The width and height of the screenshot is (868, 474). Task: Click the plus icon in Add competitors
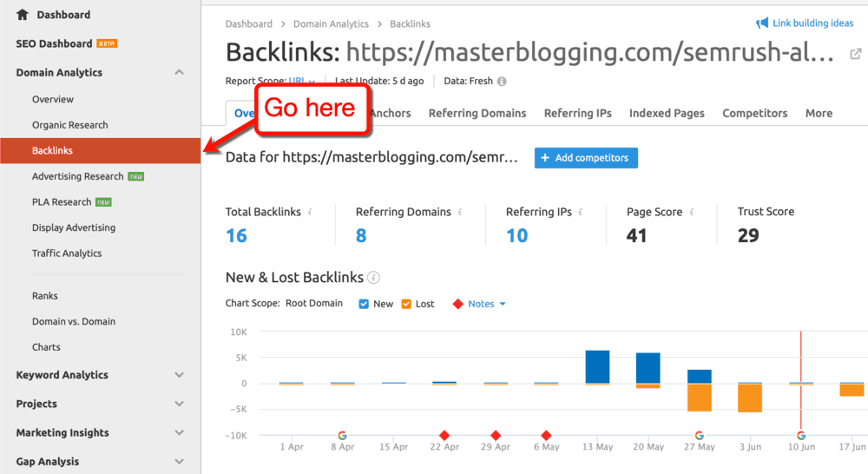[x=545, y=158]
